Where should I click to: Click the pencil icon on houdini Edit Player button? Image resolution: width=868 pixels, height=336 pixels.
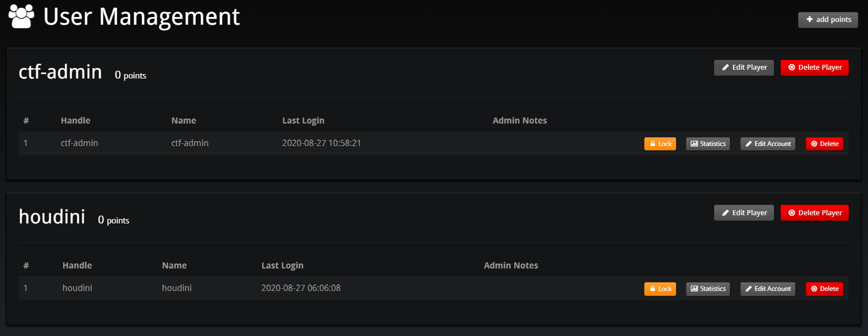725,212
